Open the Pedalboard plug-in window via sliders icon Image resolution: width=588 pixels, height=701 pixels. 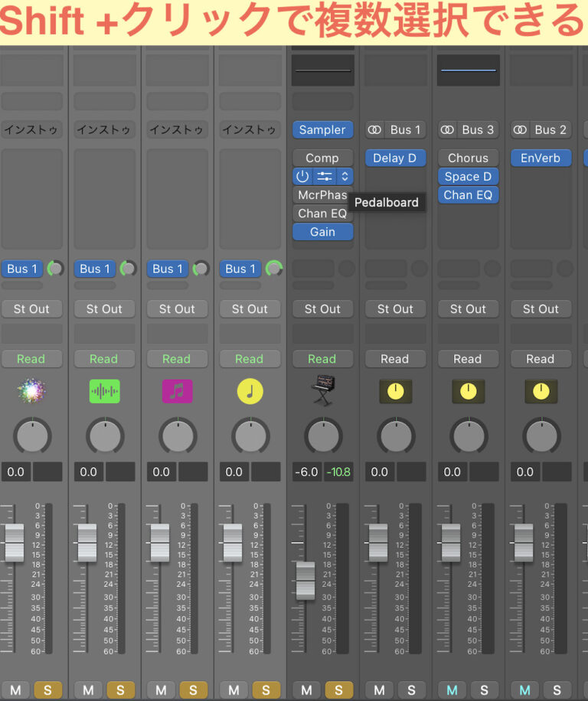[x=324, y=176]
